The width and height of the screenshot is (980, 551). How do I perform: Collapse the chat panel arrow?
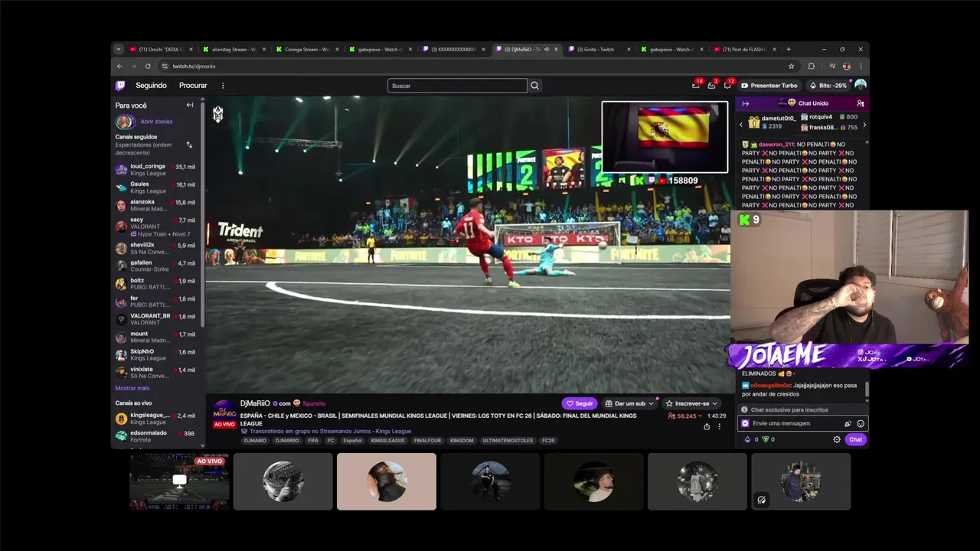pos(745,103)
